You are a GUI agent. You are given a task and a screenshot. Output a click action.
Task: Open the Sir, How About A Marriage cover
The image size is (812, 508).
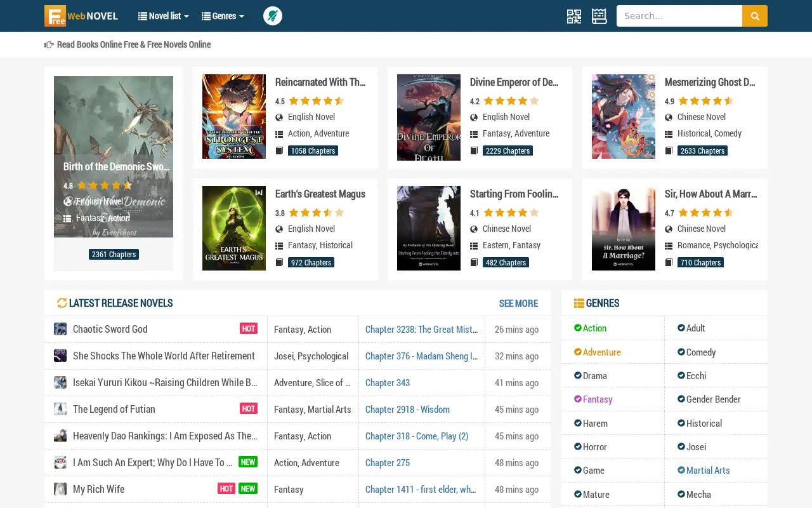(624, 229)
